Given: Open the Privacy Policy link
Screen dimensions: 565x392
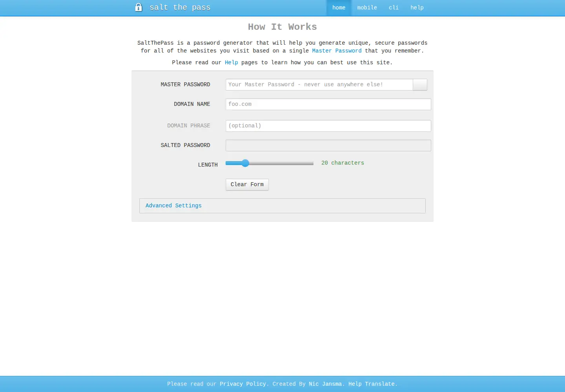Looking at the screenshot, I should click(x=243, y=384).
